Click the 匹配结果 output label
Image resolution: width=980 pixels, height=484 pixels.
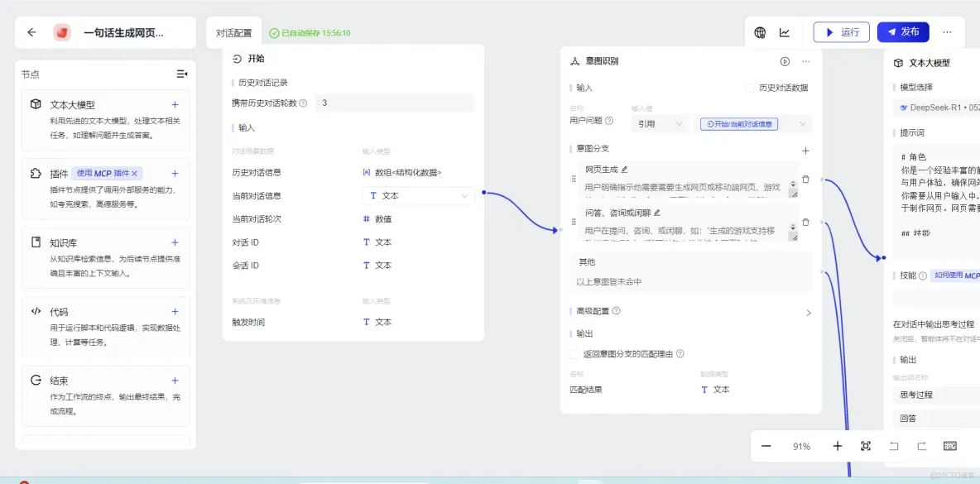586,389
